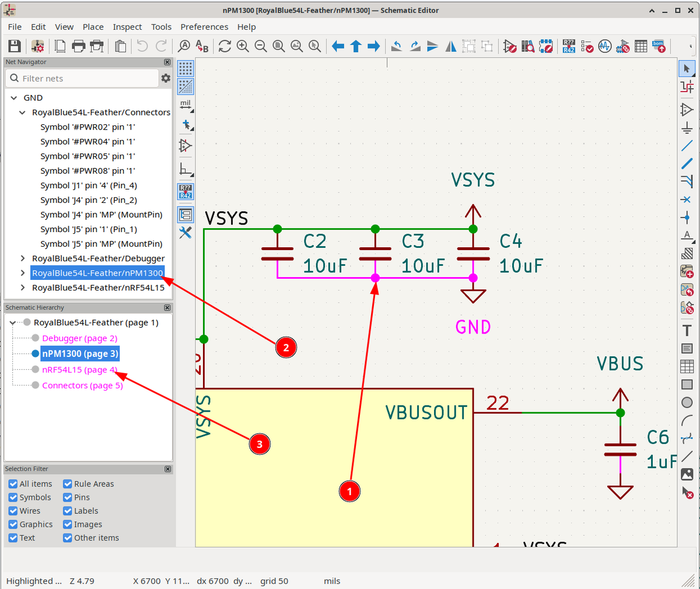Rotate selection counterclockwise
Image resolution: width=700 pixels, height=589 pixels.
pyautogui.click(x=397, y=46)
